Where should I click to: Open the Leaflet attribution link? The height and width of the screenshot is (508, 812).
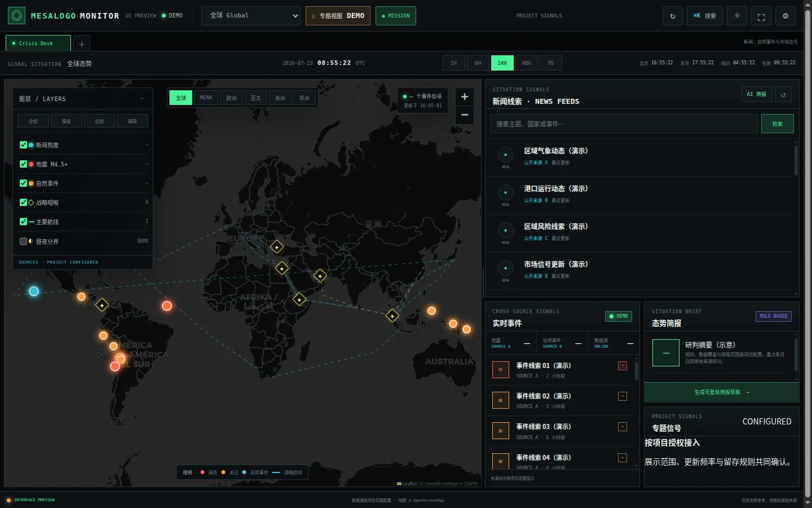(407, 484)
